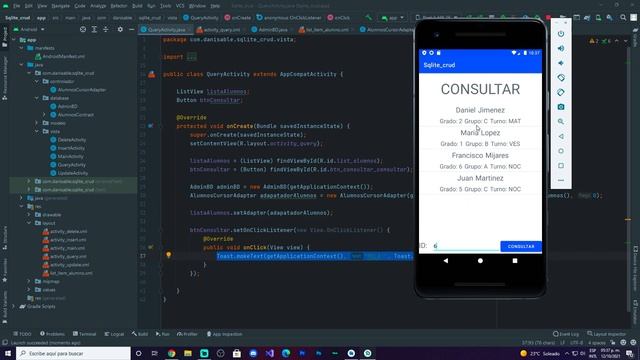The width and height of the screenshot is (640, 360).
Task: Click the Make Project hammer icon
Action: point(369,18)
